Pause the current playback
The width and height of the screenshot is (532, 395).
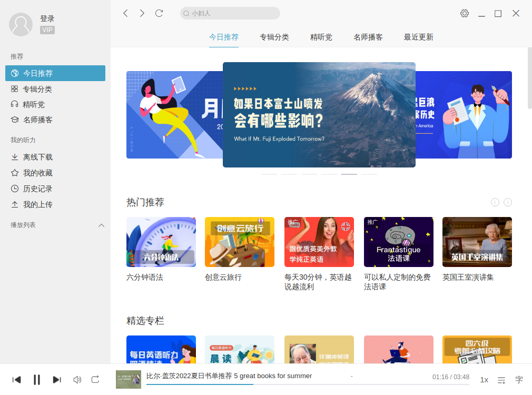(x=37, y=380)
